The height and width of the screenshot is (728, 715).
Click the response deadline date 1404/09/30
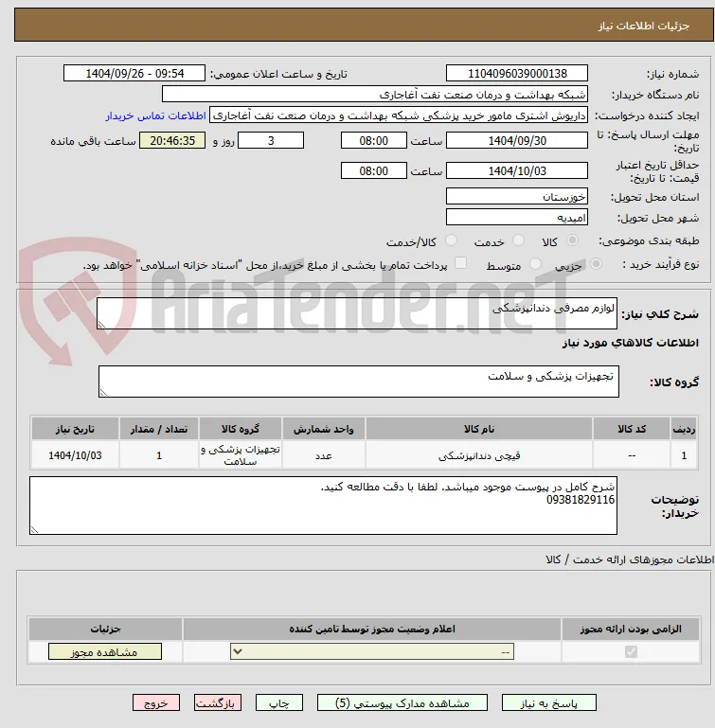pyautogui.click(x=517, y=140)
